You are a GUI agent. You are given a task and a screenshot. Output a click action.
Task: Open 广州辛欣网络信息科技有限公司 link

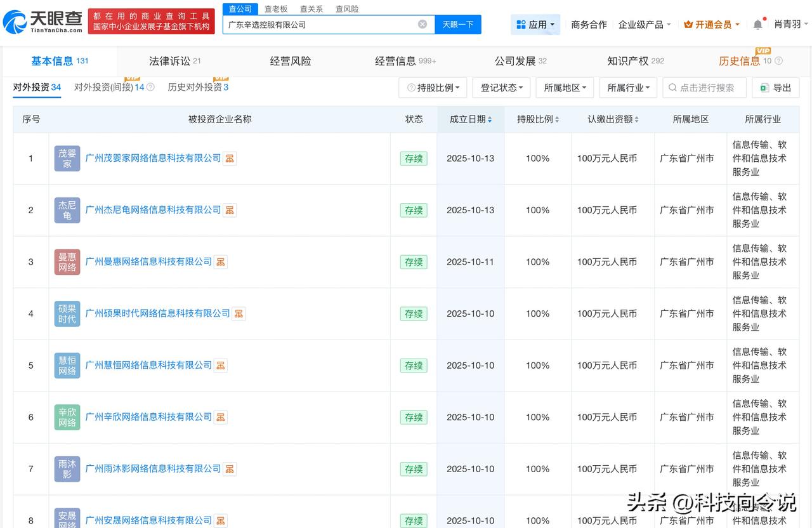point(148,417)
